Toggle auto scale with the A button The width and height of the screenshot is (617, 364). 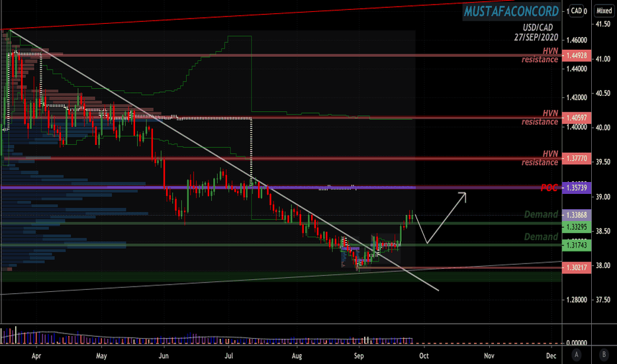pyautogui.click(x=577, y=355)
